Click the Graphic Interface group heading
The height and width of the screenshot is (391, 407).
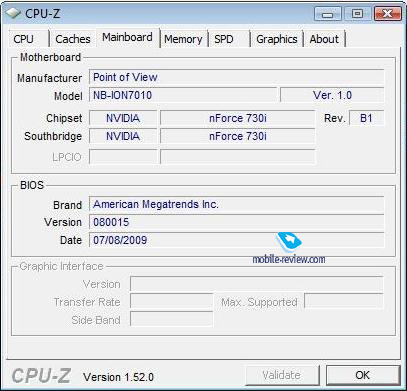(61, 266)
